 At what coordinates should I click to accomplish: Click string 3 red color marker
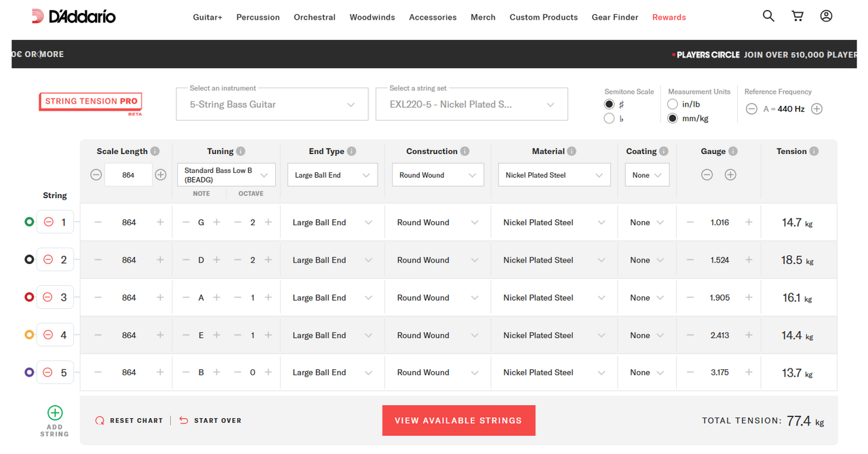click(x=29, y=297)
